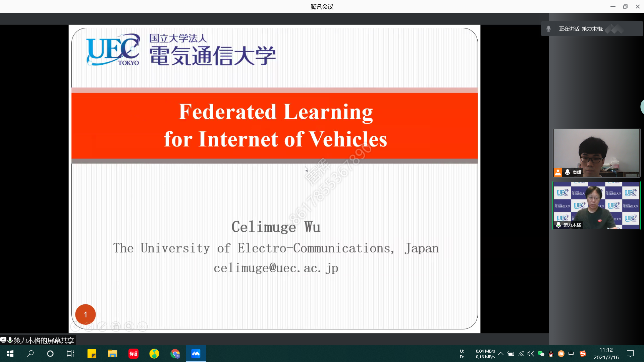Image resolution: width=644 pixels, height=362 pixels.
Task: Toggle the speaker volume tray icon
Action: click(x=531, y=354)
